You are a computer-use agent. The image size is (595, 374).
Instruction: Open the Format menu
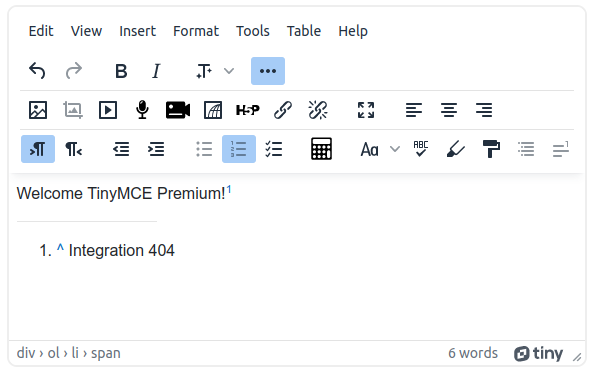[196, 31]
